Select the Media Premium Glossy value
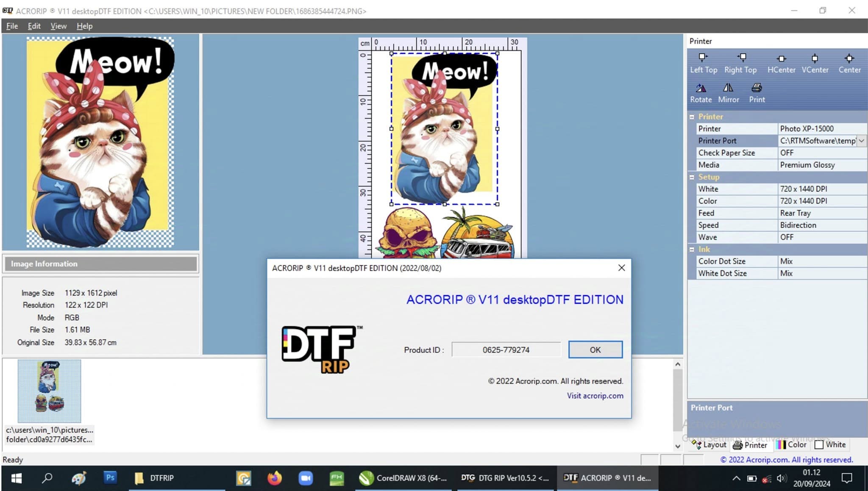Viewport: 868px width, 491px height. pyautogui.click(x=822, y=165)
